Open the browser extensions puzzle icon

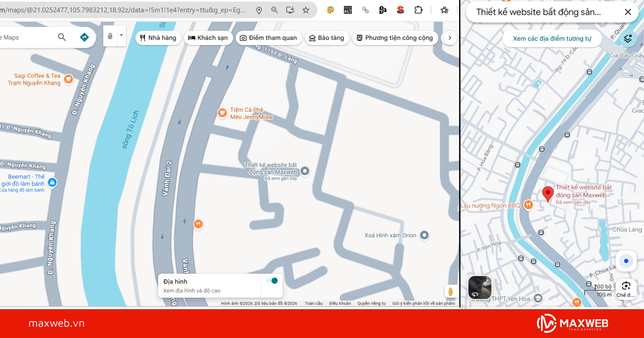point(418,10)
